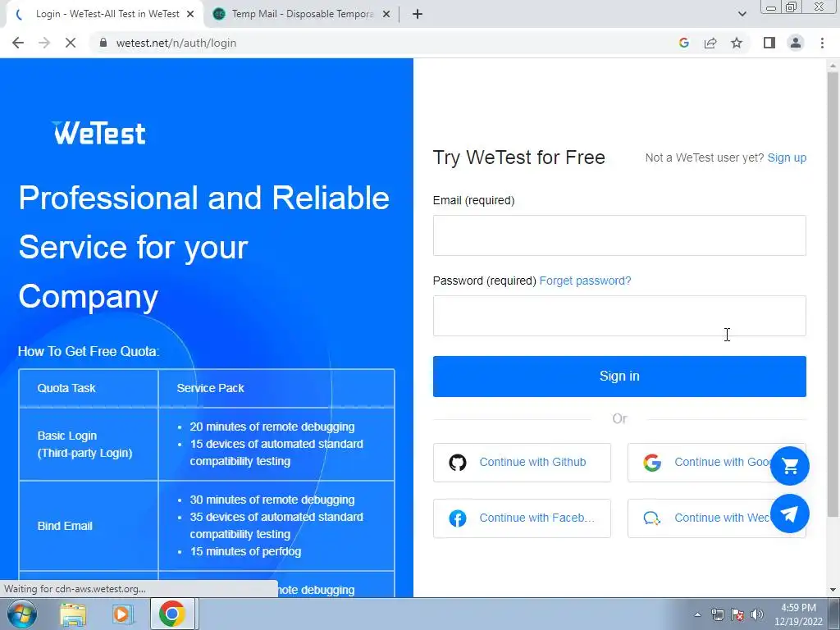Open the browser side panel icon
The width and height of the screenshot is (840, 630).
769,43
